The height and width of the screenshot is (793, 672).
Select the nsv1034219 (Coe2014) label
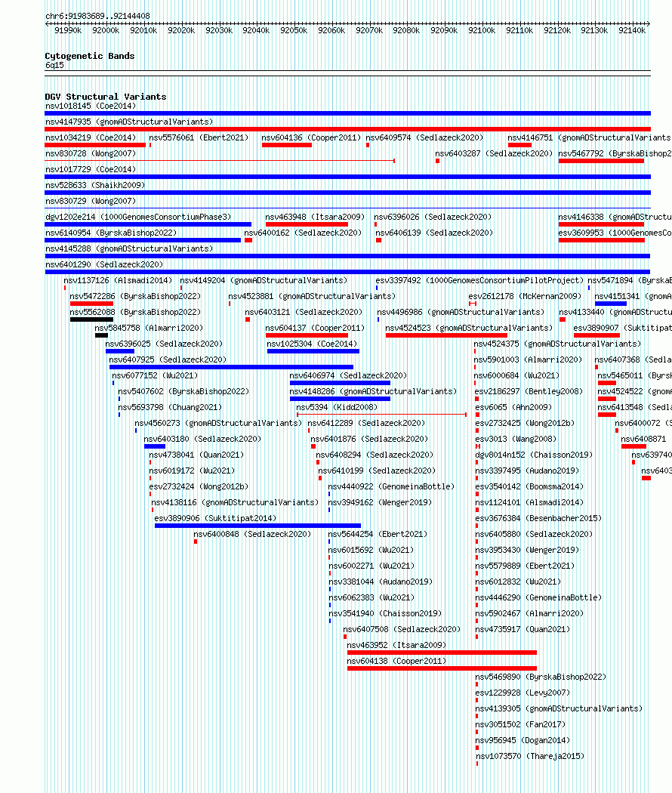point(91,137)
